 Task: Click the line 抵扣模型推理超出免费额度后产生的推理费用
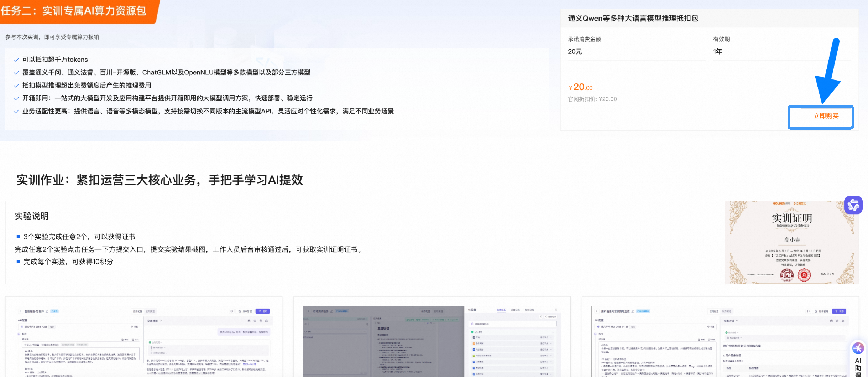87,85
